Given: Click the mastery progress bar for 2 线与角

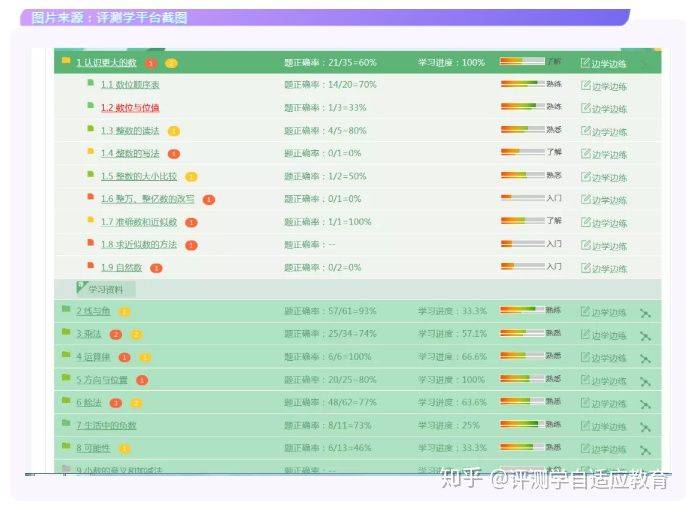Looking at the screenshot, I should [521, 311].
